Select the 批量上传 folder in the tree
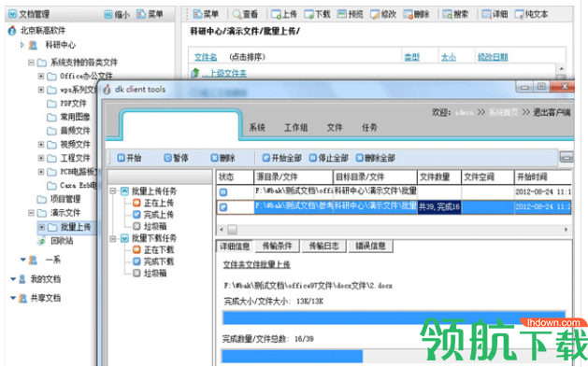The height and width of the screenshot is (367, 588). (x=76, y=227)
